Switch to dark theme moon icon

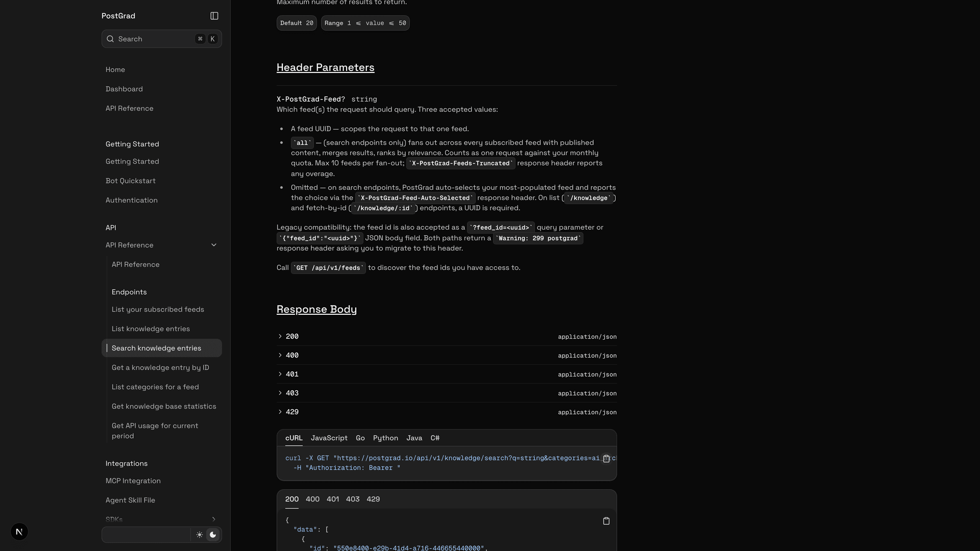click(x=213, y=535)
